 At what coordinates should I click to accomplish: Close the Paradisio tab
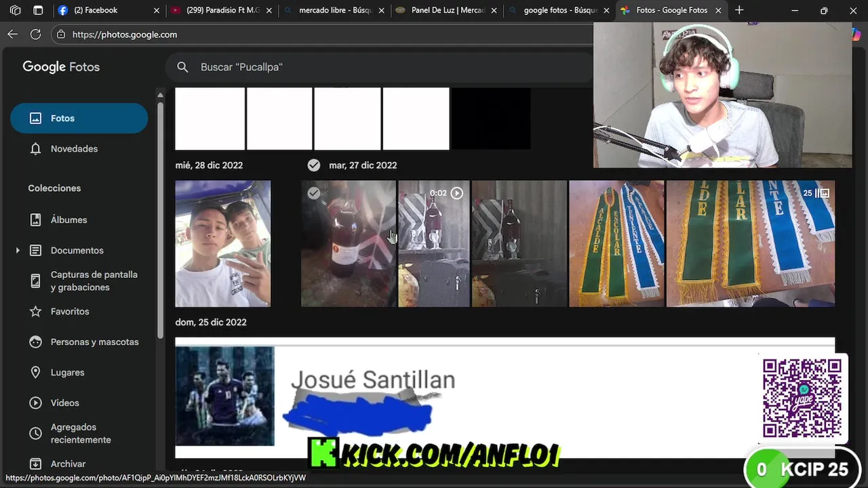coord(269,10)
